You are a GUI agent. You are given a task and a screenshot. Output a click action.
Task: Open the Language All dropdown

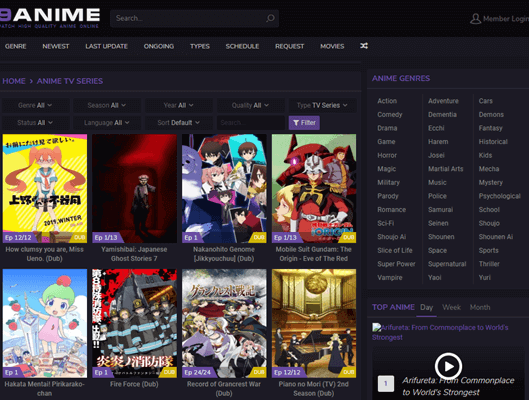click(x=107, y=123)
